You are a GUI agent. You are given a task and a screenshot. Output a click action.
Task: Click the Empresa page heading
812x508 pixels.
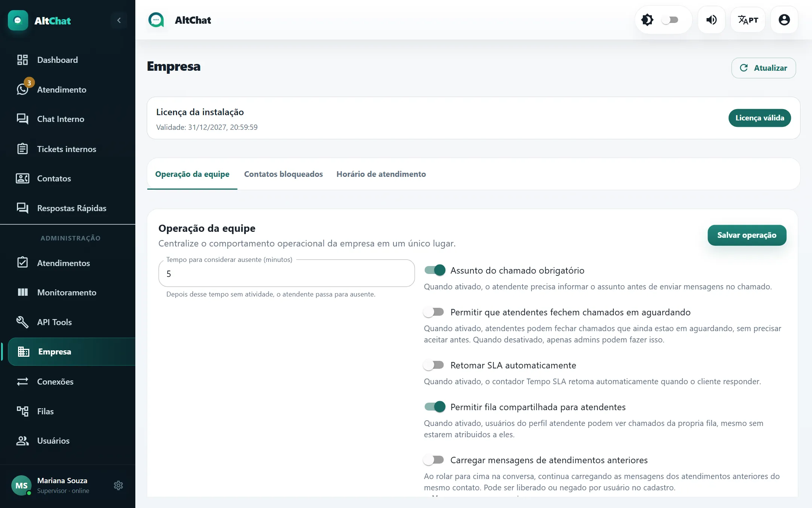point(174,67)
